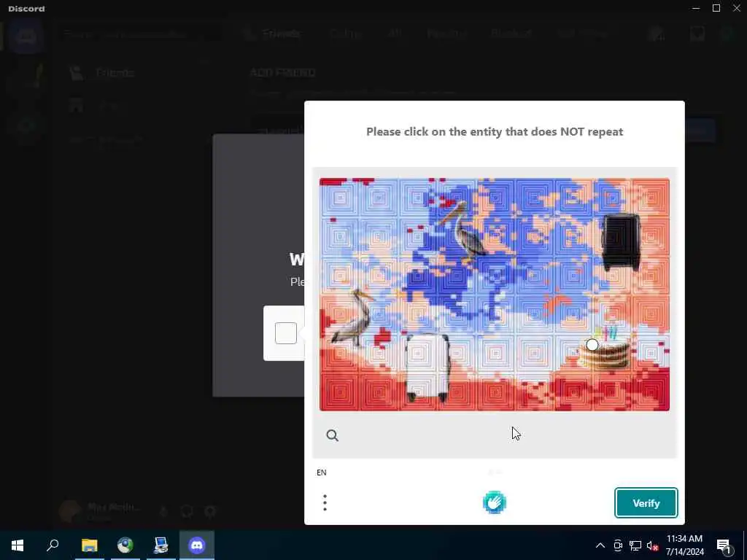Click the taskbar clock showing 11:34 AM
This screenshot has width=747, height=560.
pyautogui.click(x=684, y=545)
